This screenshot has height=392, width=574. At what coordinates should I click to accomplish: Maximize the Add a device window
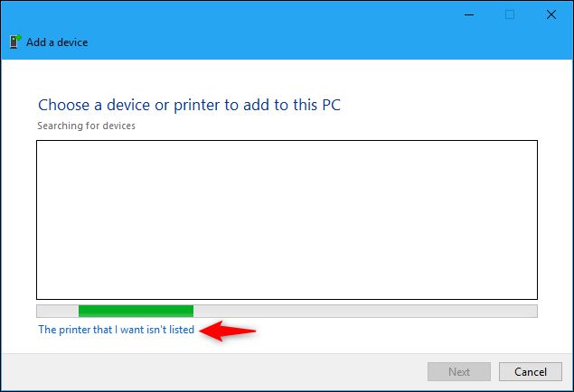point(510,14)
